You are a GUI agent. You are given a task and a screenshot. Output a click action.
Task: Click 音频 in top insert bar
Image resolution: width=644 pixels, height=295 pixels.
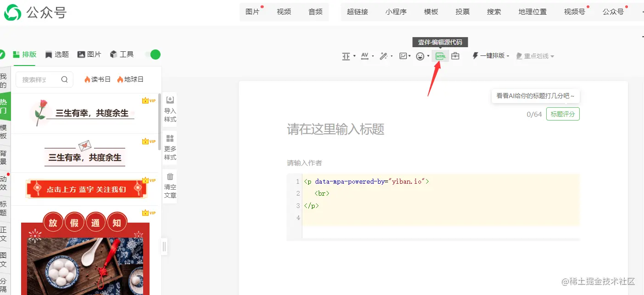point(316,12)
